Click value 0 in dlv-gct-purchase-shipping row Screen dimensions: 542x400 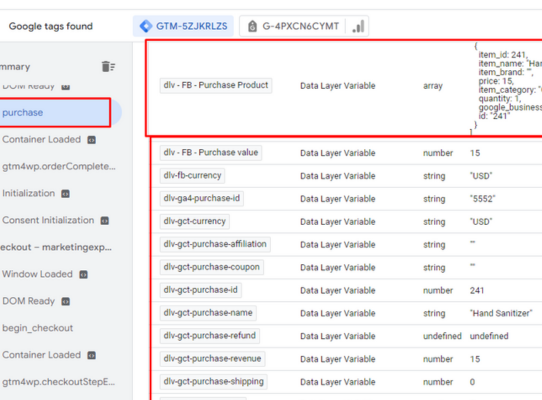pyautogui.click(x=472, y=382)
